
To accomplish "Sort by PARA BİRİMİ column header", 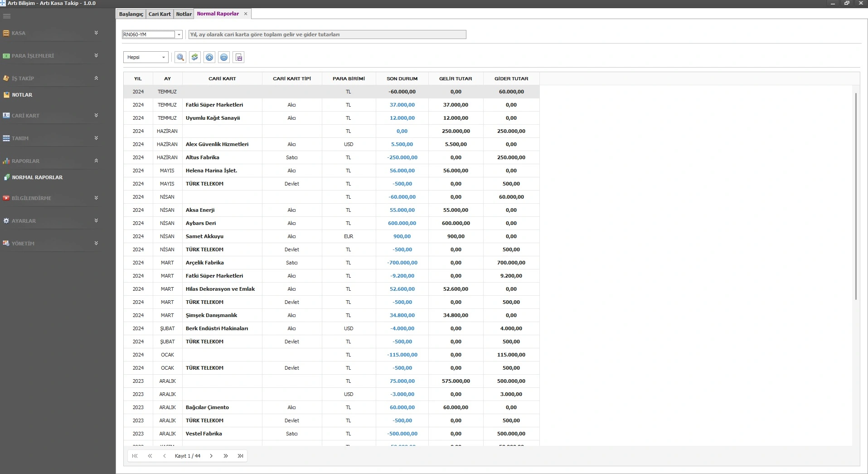I will [x=349, y=78].
